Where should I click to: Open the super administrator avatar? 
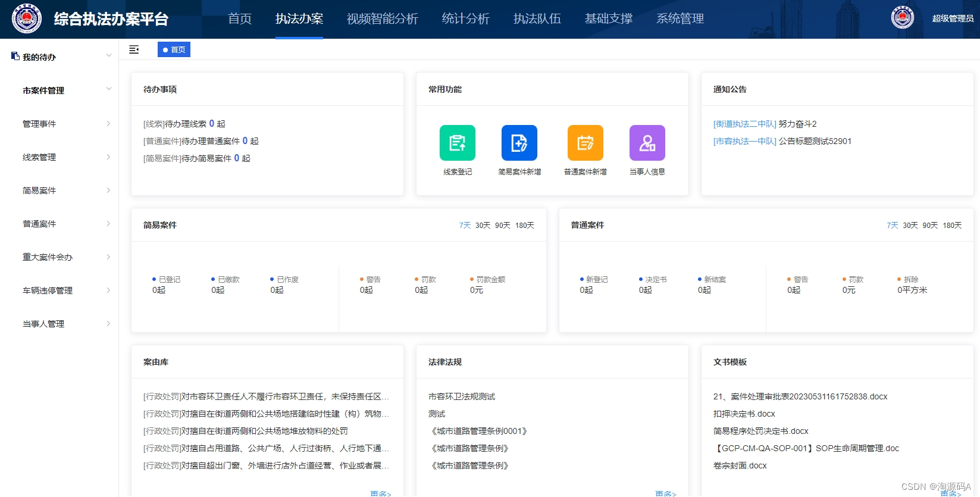pyautogui.click(x=902, y=18)
